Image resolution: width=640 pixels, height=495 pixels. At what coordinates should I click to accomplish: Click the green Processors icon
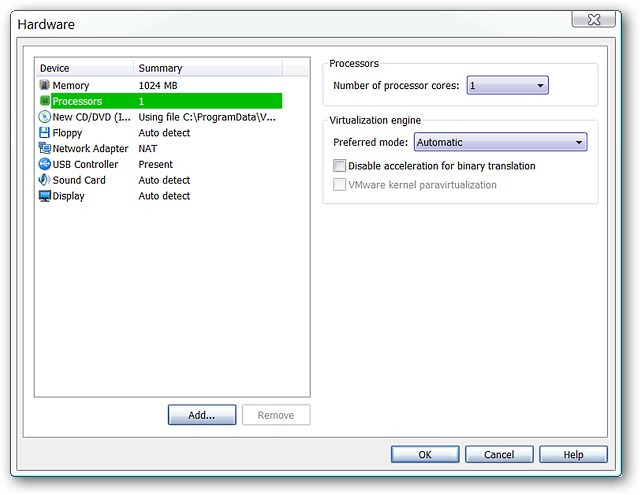pyautogui.click(x=44, y=101)
